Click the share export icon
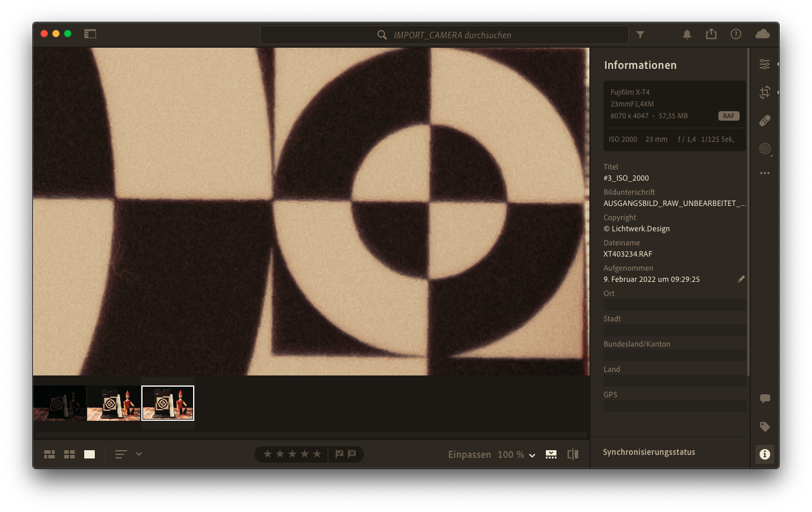This screenshot has height=512, width=812. tap(711, 34)
